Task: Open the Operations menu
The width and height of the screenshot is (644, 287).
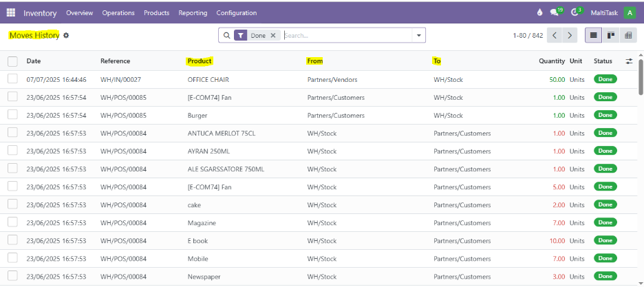Action: [x=118, y=12]
